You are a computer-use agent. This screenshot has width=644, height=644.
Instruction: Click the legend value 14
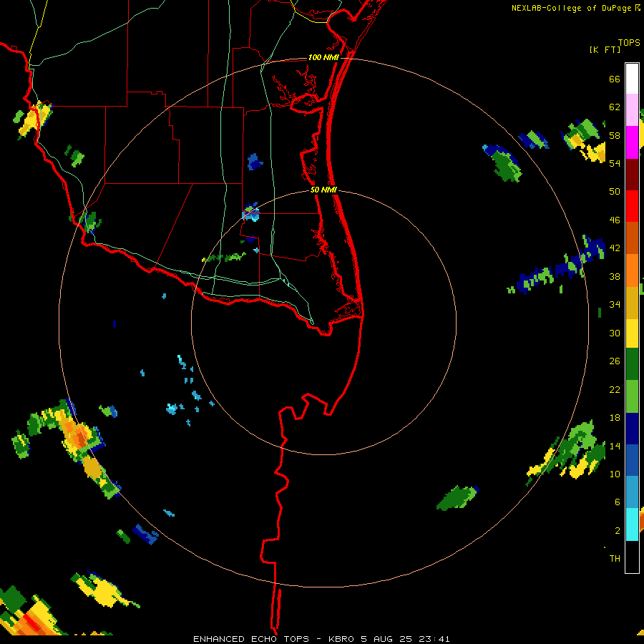(x=615, y=446)
